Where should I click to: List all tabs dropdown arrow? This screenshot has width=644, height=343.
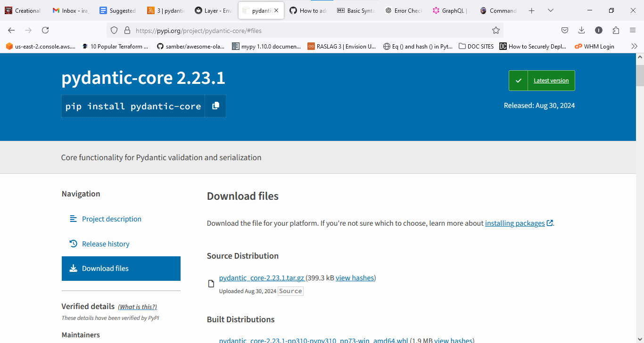coord(550,10)
